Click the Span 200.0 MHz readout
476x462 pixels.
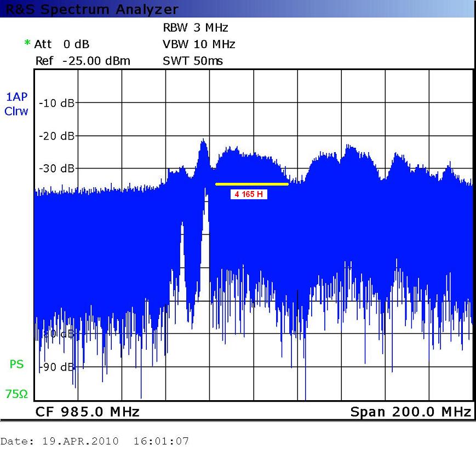pyautogui.click(x=410, y=412)
